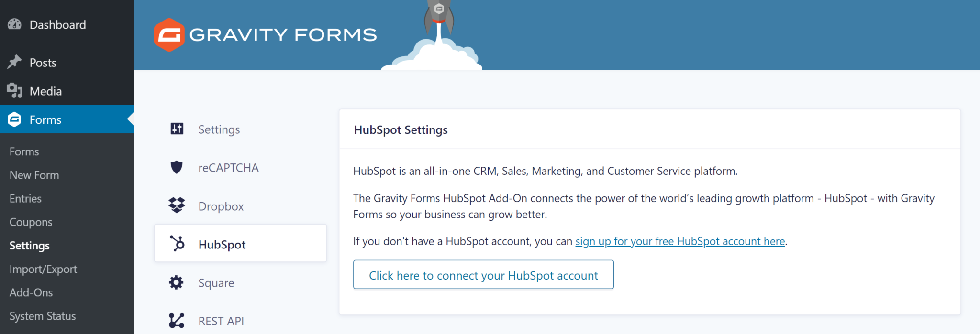Click the HubSpot sprocket icon
Screen dimensions: 980x334
click(x=177, y=244)
